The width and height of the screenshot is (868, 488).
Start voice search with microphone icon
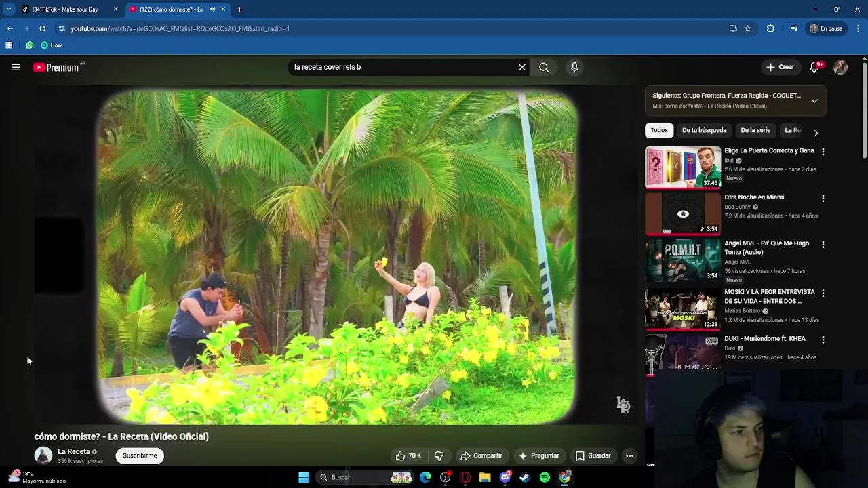(574, 67)
